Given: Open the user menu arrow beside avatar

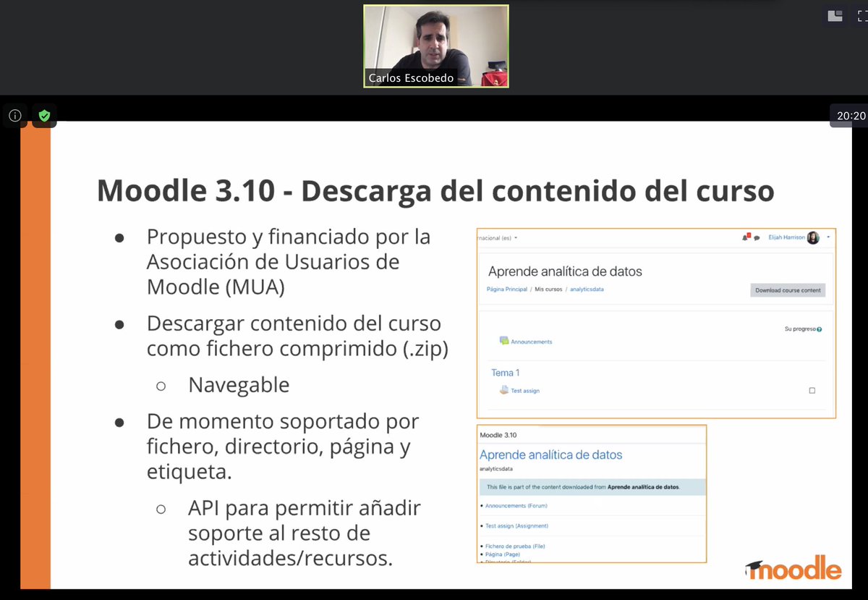Looking at the screenshot, I should (827, 237).
